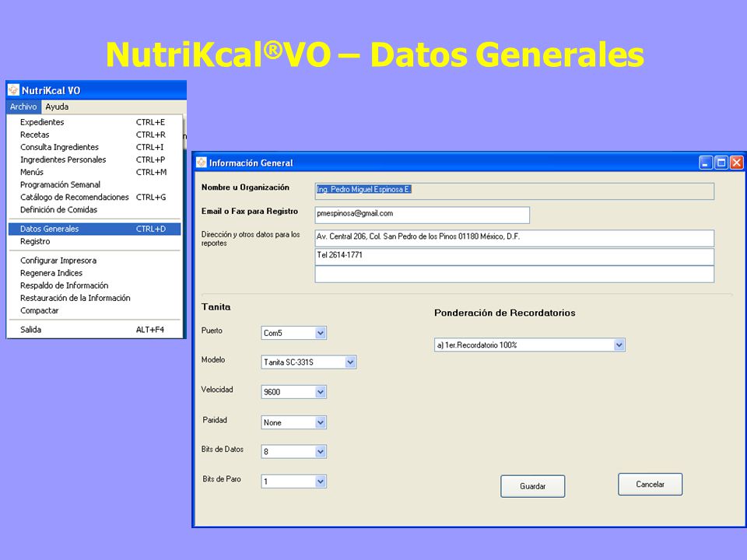Viewport: 747px width, 560px height.
Task: Minimize the Información General window
Action: [x=706, y=163]
